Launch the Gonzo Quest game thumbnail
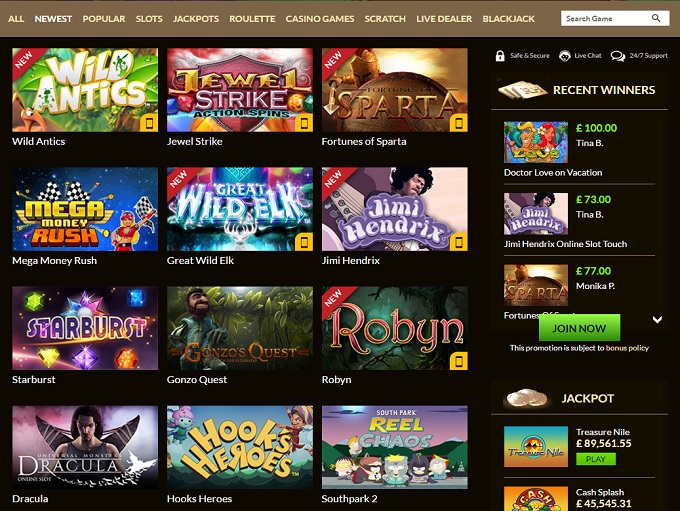 coord(240,328)
